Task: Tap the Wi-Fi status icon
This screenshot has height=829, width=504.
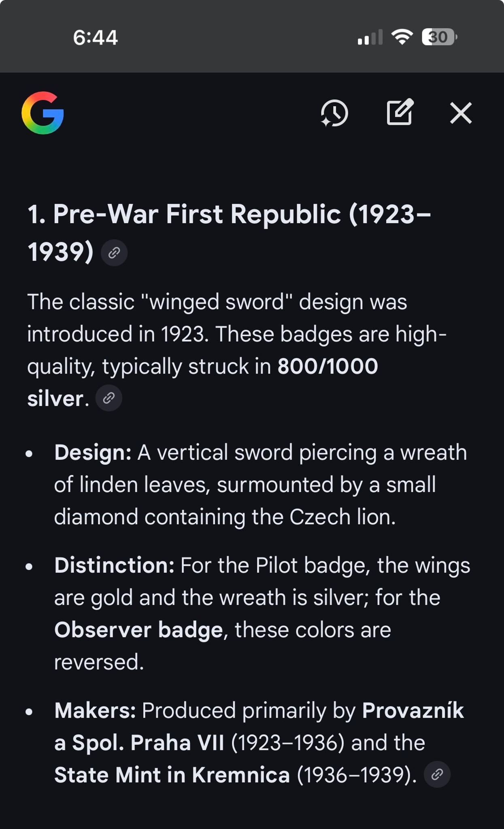Action: point(402,37)
